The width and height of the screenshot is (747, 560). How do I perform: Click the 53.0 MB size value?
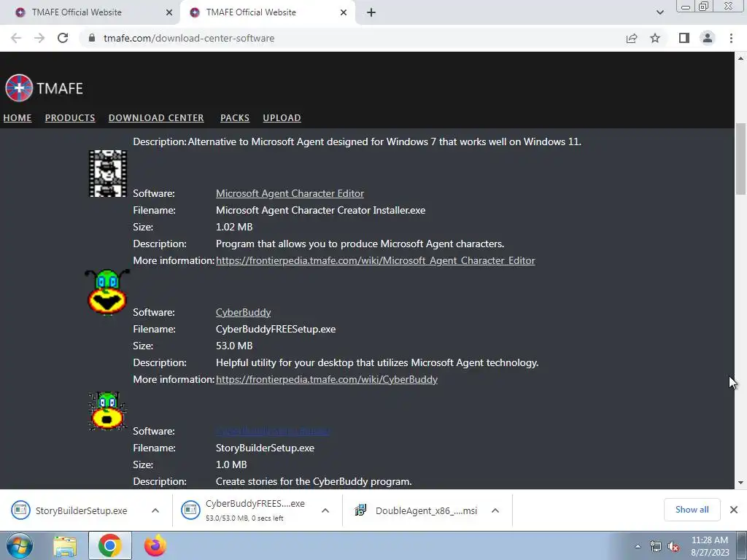coord(234,346)
